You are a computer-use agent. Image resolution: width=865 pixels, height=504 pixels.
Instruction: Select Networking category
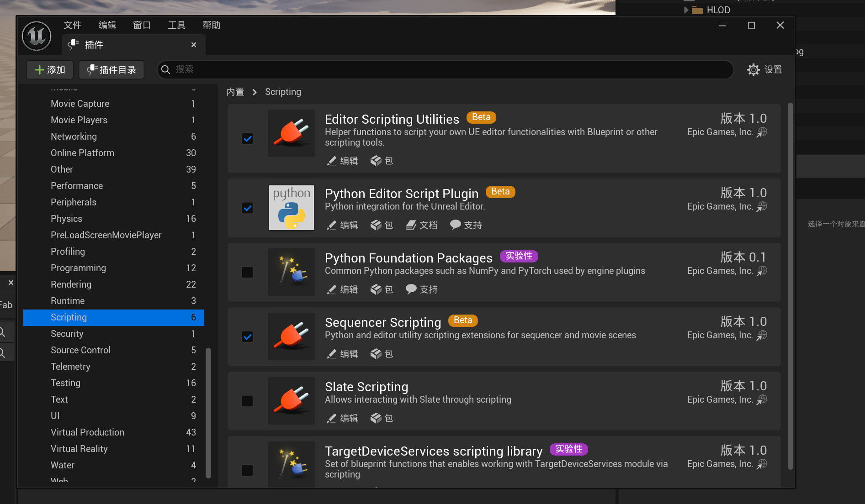coord(114,136)
